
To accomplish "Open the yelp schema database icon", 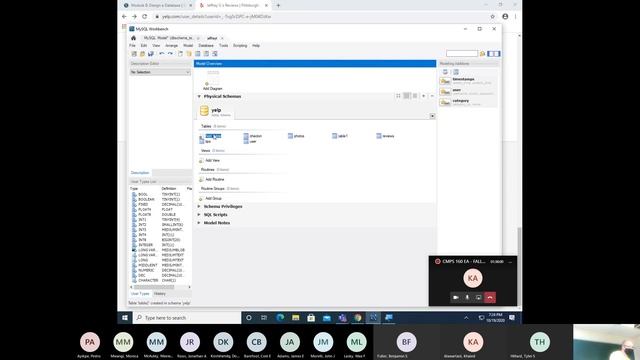I will [x=204, y=111].
